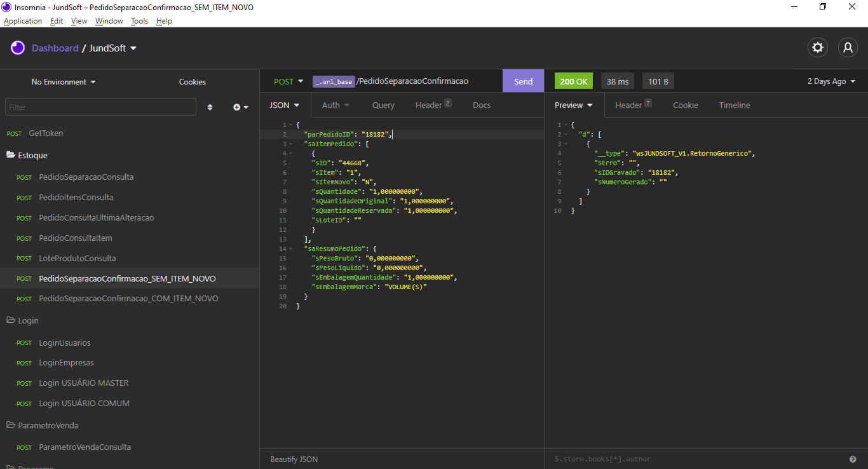
Task: Collapse line 14 saResumoPedido fold arrow
Action: pos(290,249)
